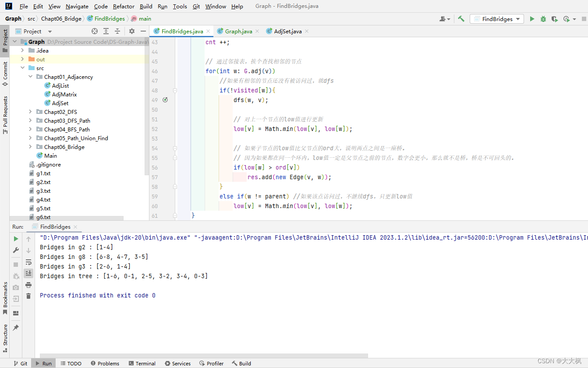Select g3.txt in the project tree

pos(43,191)
